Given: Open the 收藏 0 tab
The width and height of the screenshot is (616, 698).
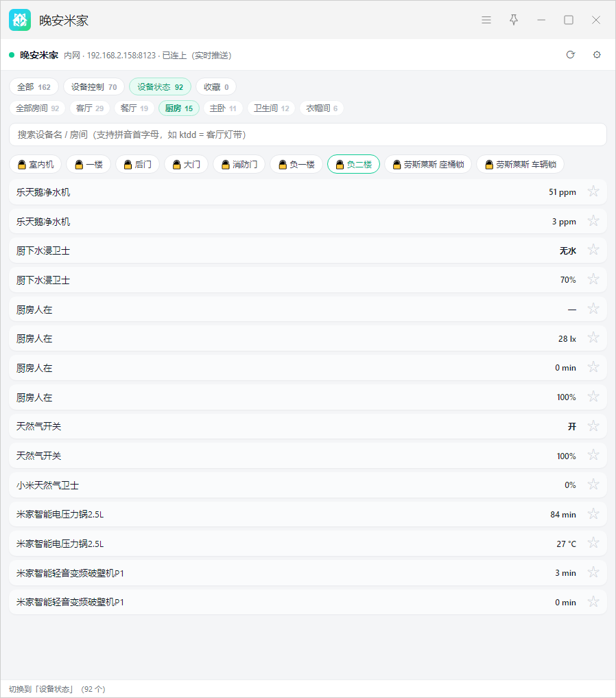Looking at the screenshot, I should 215,86.
